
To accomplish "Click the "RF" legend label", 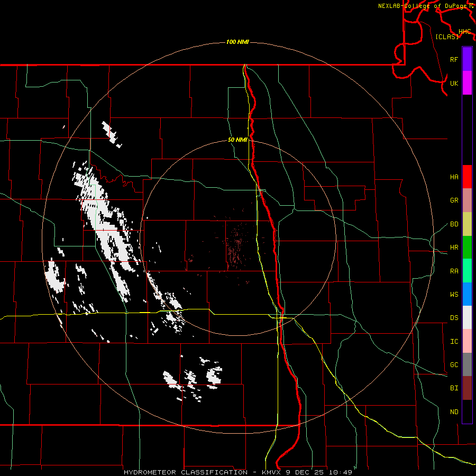I will 454,59.
